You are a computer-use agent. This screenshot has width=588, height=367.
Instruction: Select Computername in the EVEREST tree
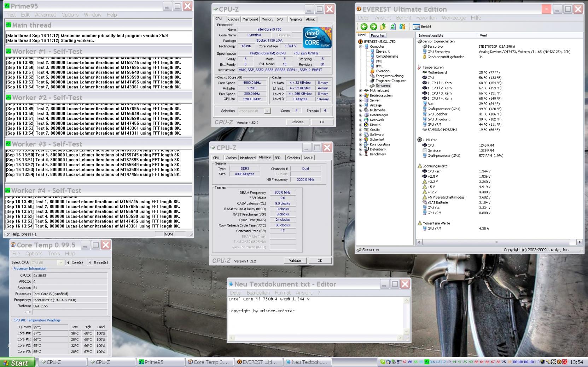pyautogui.click(x=387, y=56)
